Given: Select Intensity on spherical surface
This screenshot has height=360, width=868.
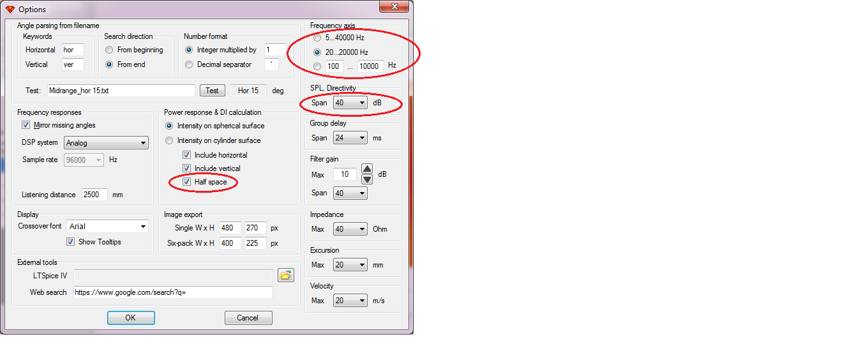Looking at the screenshot, I should (169, 126).
